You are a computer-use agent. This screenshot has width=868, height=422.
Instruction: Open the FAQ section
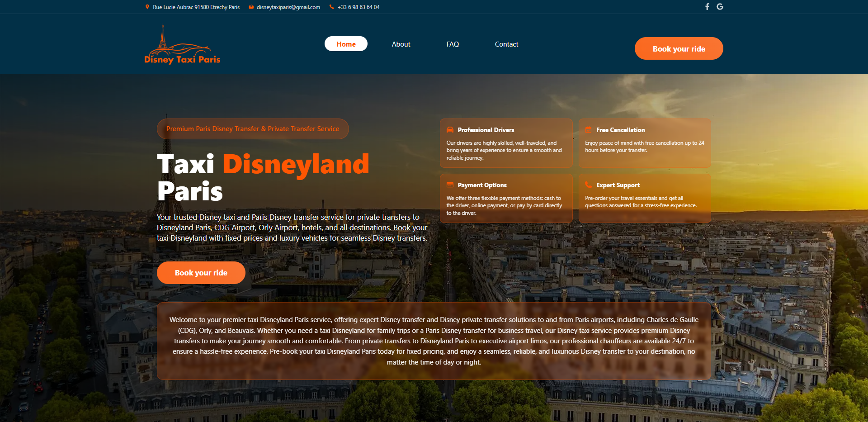pos(452,44)
